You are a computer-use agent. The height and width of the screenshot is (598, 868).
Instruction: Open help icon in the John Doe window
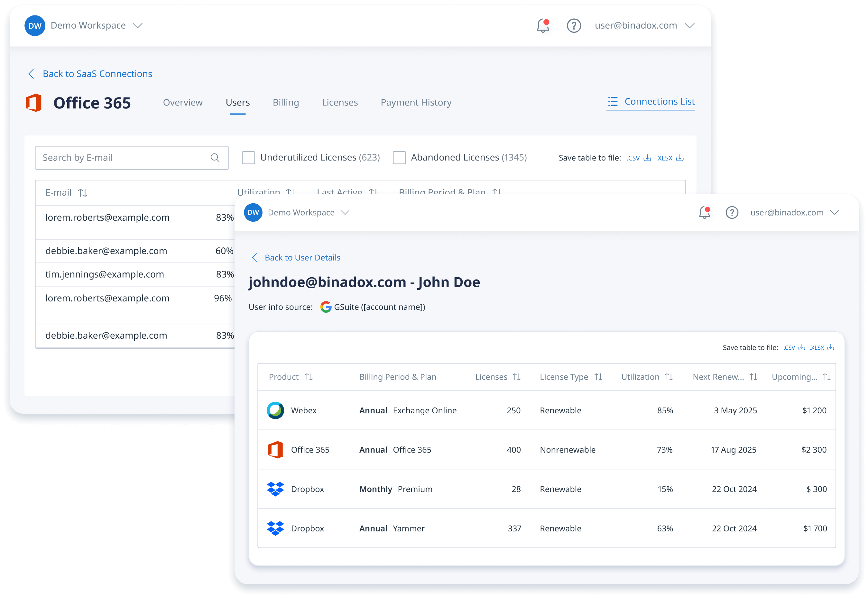(732, 212)
